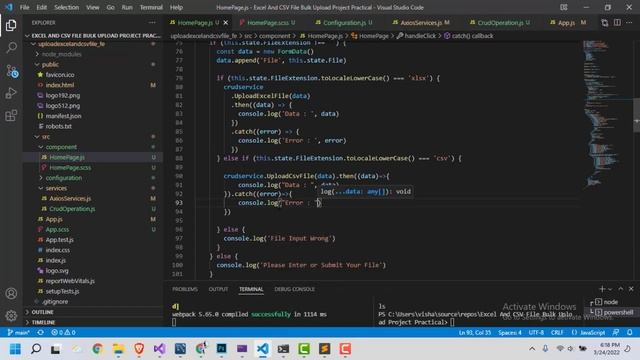Switch to Output panel tab
The width and height of the screenshot is (640, 360).
tap(218, 289)
